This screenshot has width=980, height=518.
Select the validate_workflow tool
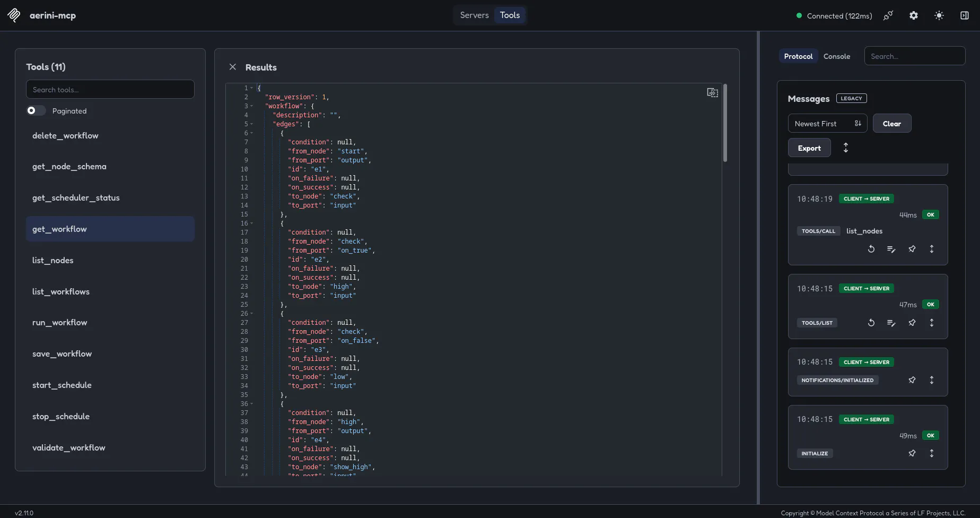[x=110, y=448]
